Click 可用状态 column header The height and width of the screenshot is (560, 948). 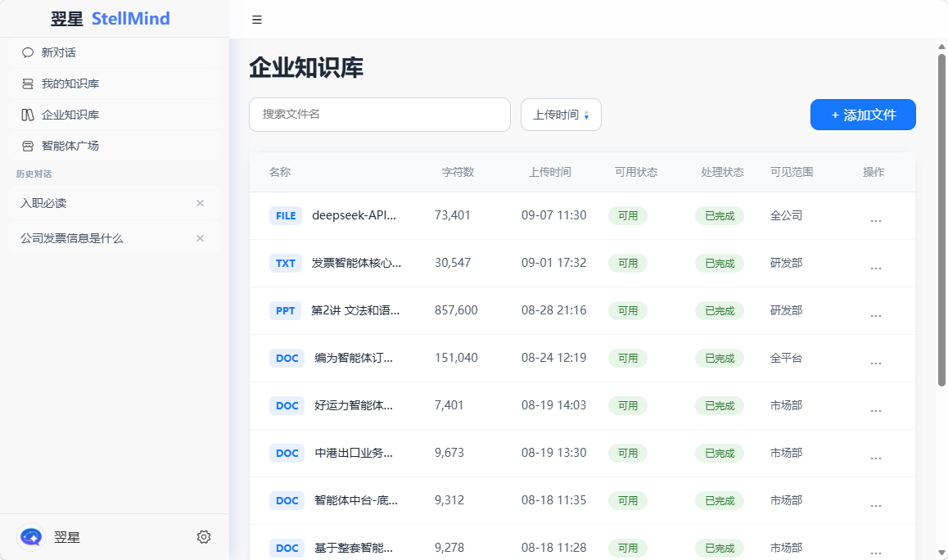[x=636, y=173]
